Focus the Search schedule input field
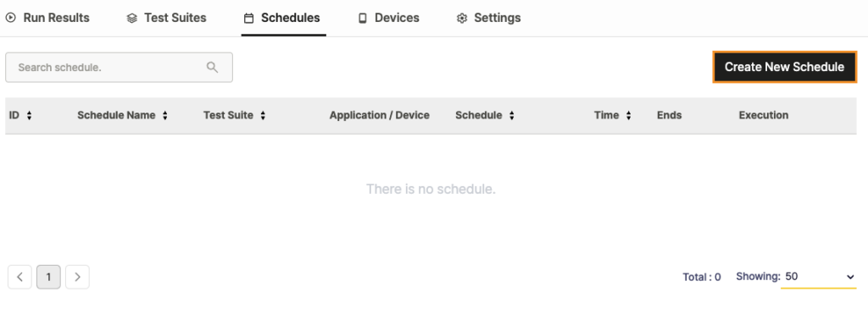The height and width of the screenshot is (314, 868). [x=119, y=68]
